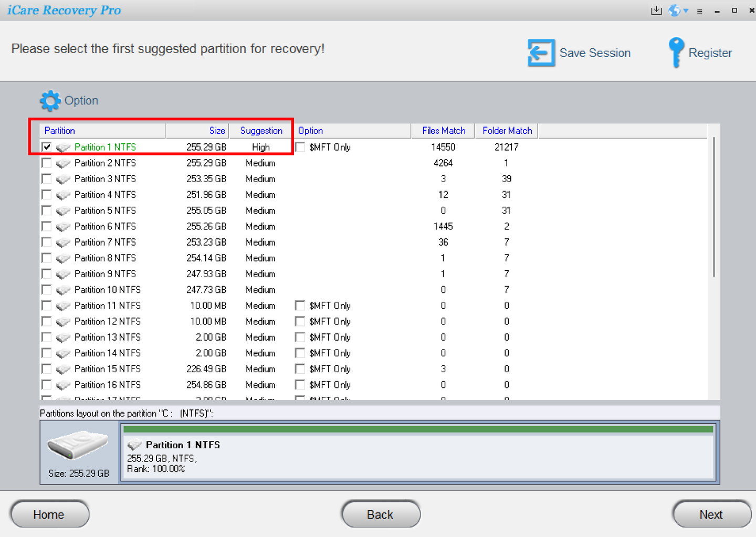
Task: Click the Save Session arrow icon
Action: (541, 52)
